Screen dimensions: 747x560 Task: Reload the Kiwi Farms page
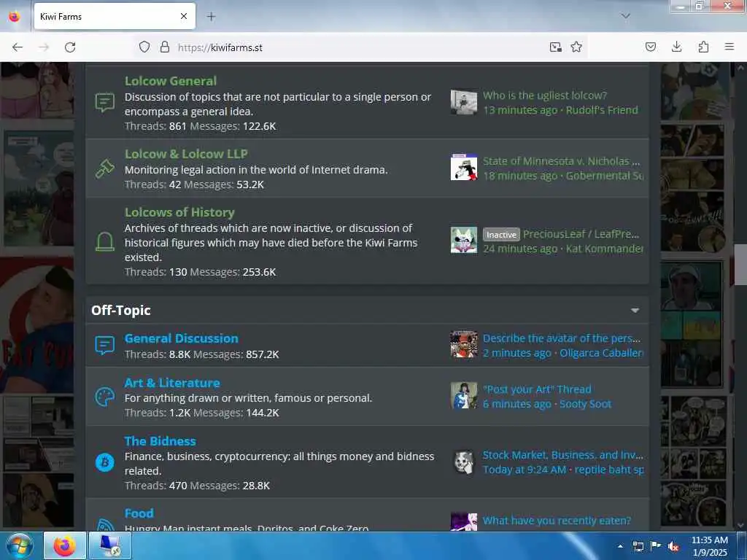pyautogui.click(x=70, y=47)
